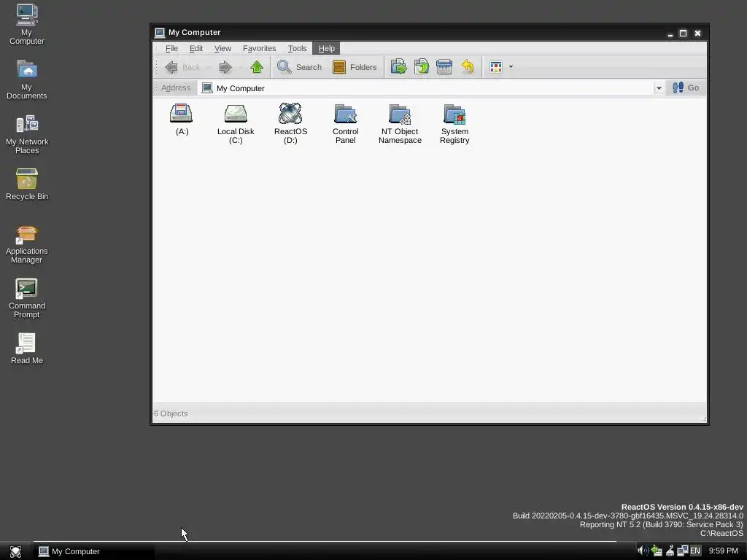Open the Favorites menu
Viewport: 747px width, 560px height.
point(259,48)
